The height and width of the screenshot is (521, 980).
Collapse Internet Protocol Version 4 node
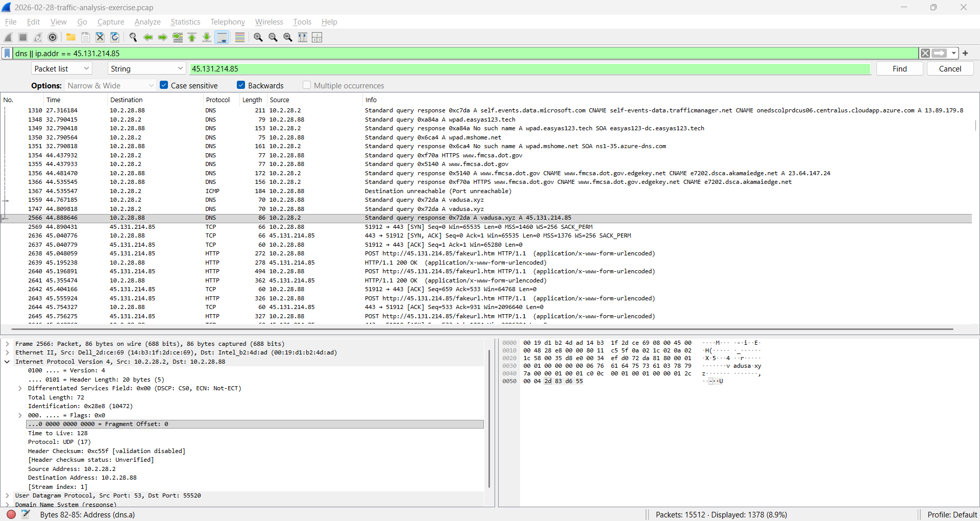click(x=7, y=362)
